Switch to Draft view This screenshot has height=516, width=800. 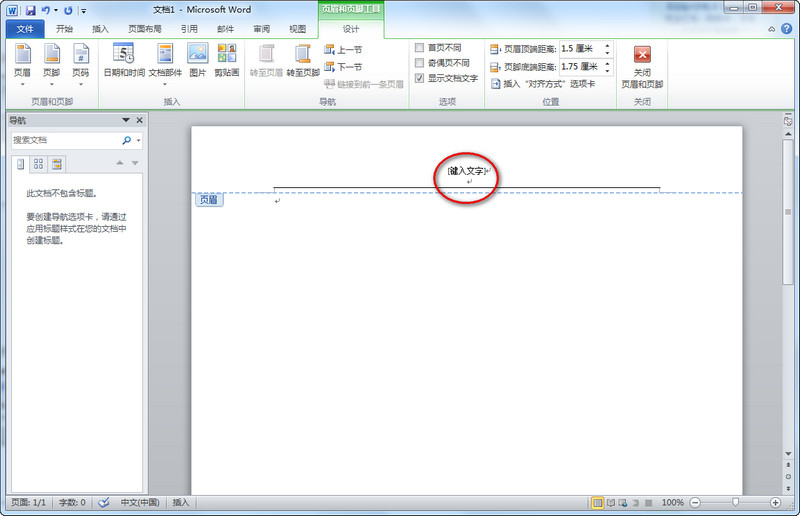[648, 503]
